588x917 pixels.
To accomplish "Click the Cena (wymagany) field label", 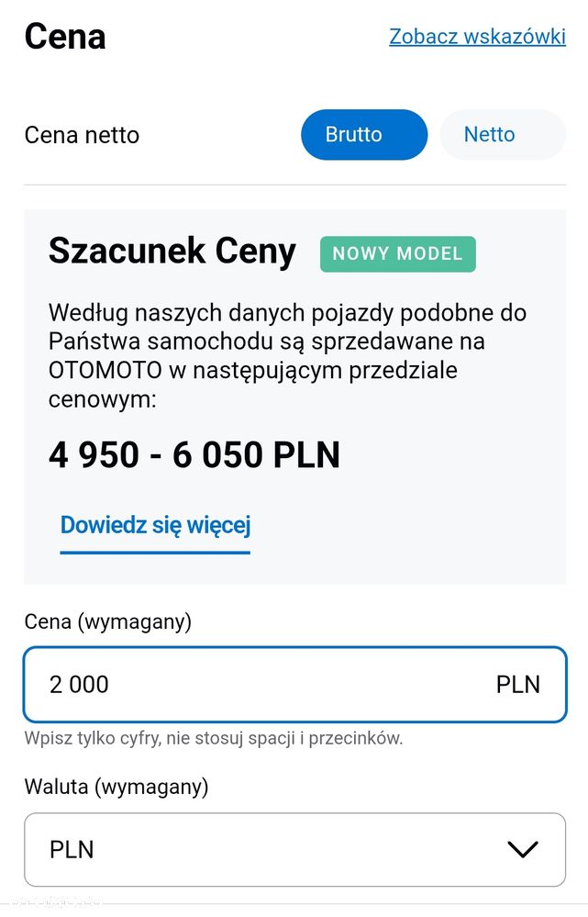I will click(108, 621).
